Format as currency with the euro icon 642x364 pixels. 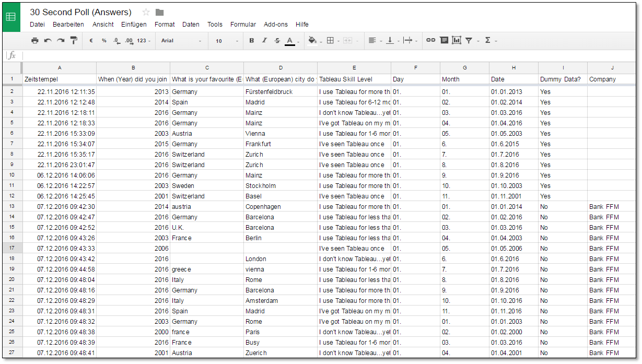click(x=91, y=40)
